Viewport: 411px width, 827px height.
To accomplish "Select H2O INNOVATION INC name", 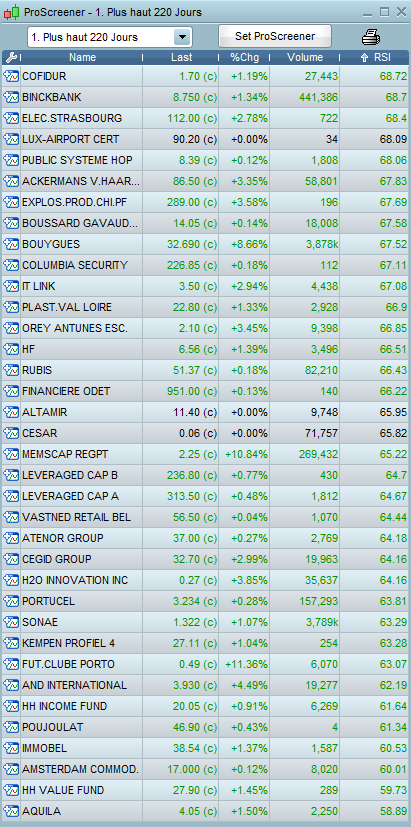I will coord(75,580).
